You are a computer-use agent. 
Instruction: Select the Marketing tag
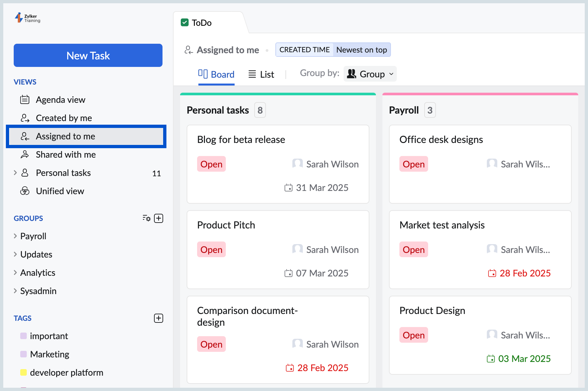50,354
